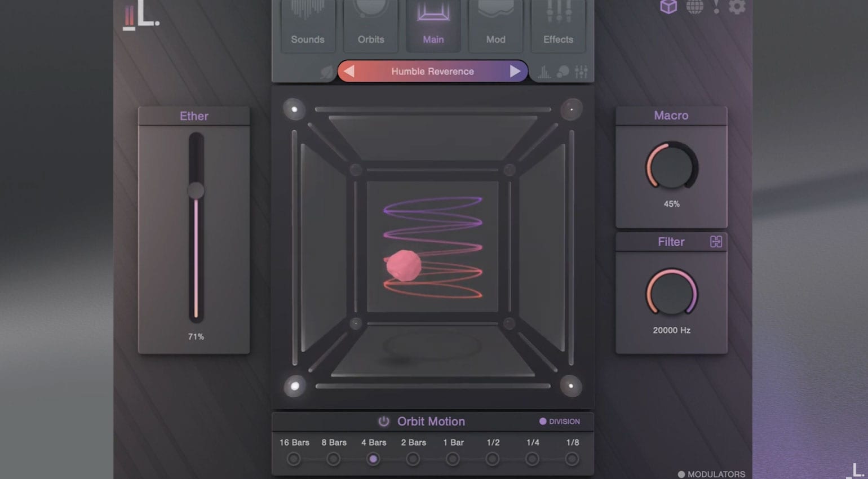Select the 16 Bars division
The width and height of the screenshot is (868, 479).
[293, 459]
